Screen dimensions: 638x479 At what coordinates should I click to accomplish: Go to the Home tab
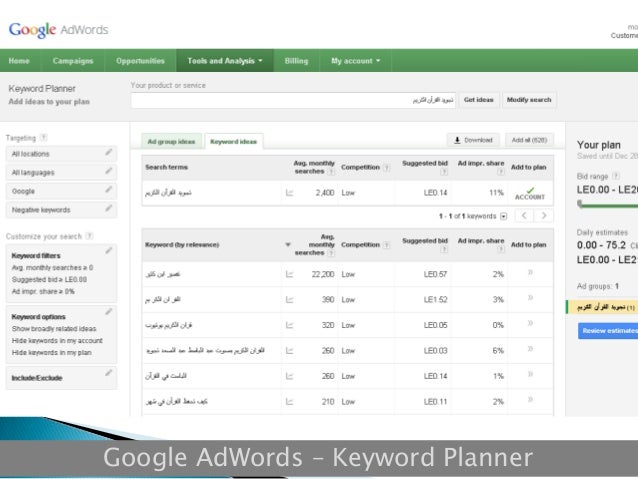point(19,61)
